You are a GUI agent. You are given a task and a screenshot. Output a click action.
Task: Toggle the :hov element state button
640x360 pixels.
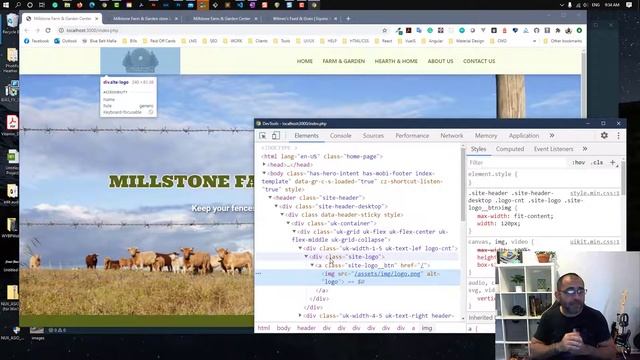click(x=578, y=162)
